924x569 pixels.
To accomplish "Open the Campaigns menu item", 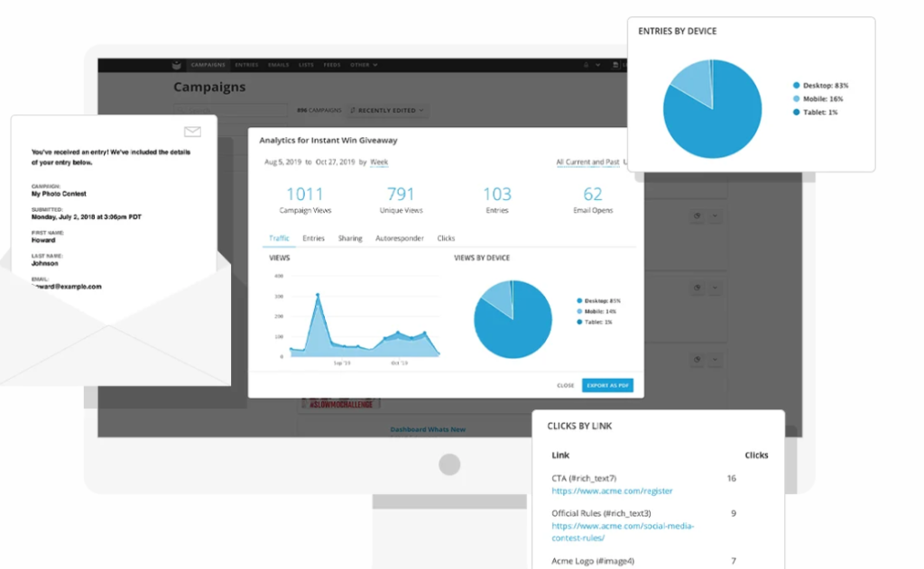I will tap(208, 65).
